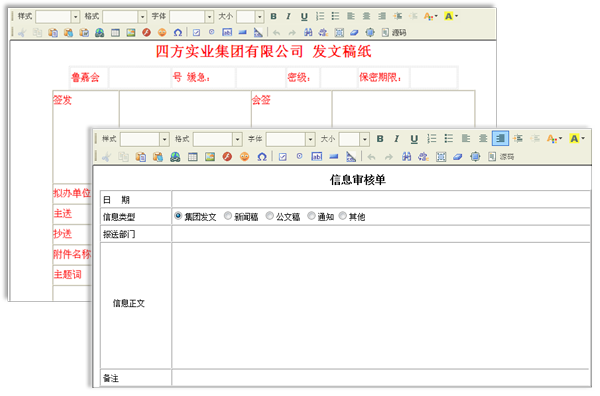Viewport: 600px width, 396px height.
Task: Paste as plain text in 信息审核单 editor
Action: tap(158, 157)
